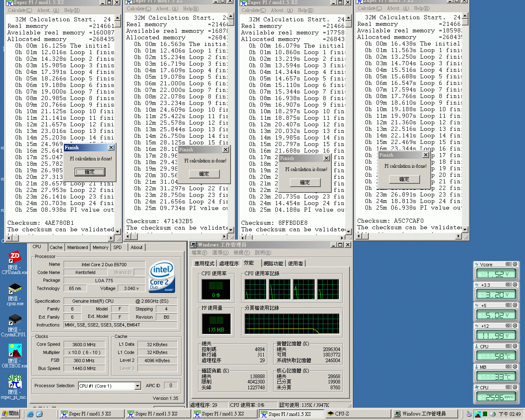Open Calculate(C) menu in Super PI window A5C7CAF0

[370, 8]
